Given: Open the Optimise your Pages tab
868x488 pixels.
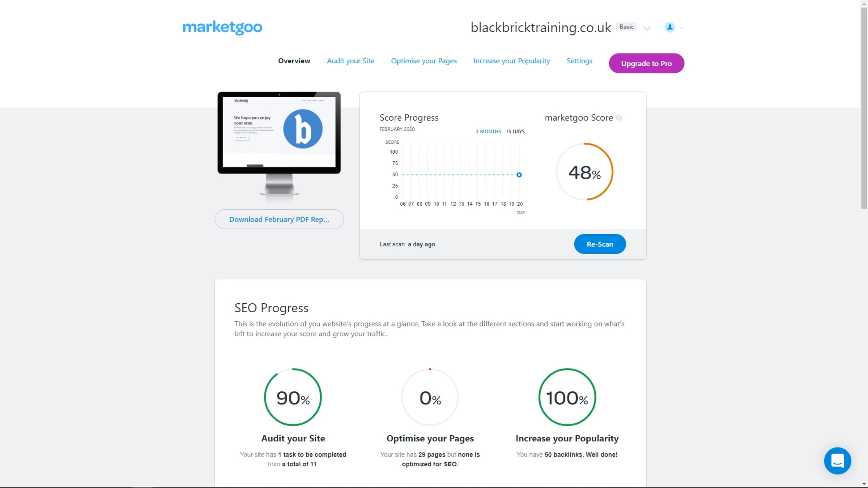Looking at the screenshot, I should (x=424, y=61).
